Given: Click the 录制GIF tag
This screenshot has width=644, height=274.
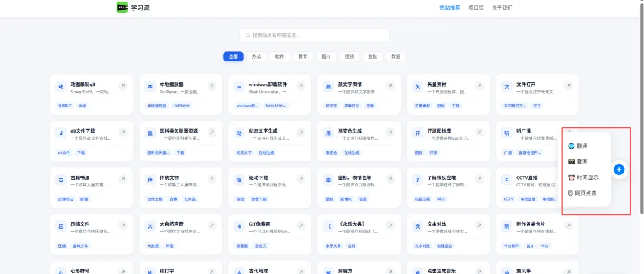Looking at the screenshot, I should click(65, 106).
